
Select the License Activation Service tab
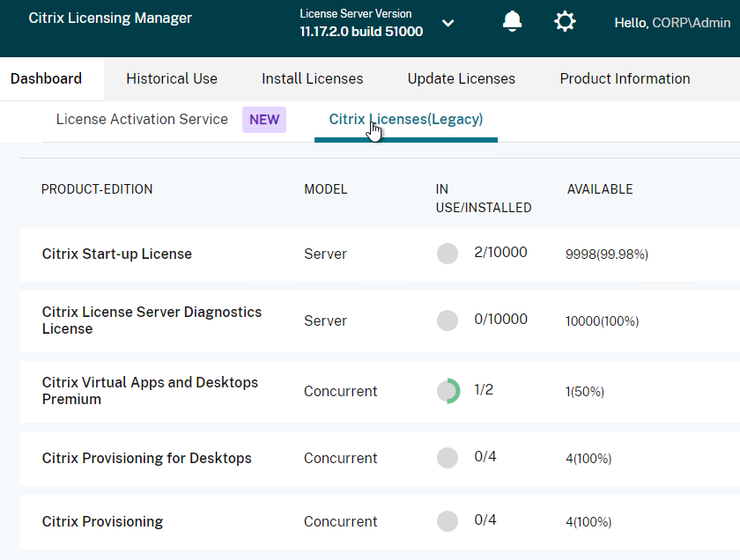(x=142, y=119)
